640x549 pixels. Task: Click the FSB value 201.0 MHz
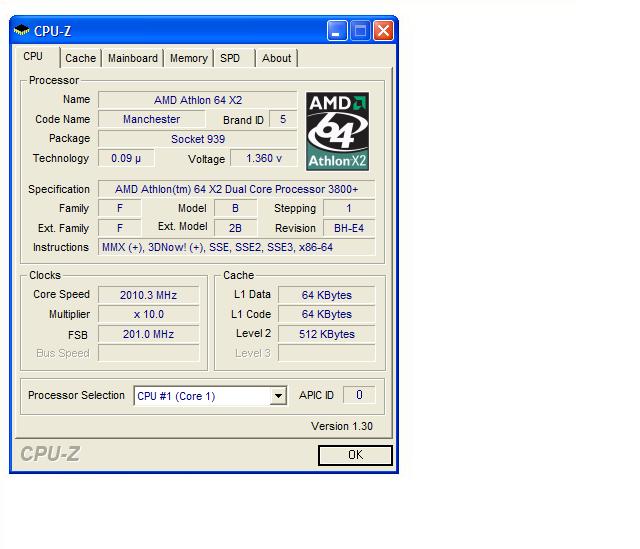point(149,334)
